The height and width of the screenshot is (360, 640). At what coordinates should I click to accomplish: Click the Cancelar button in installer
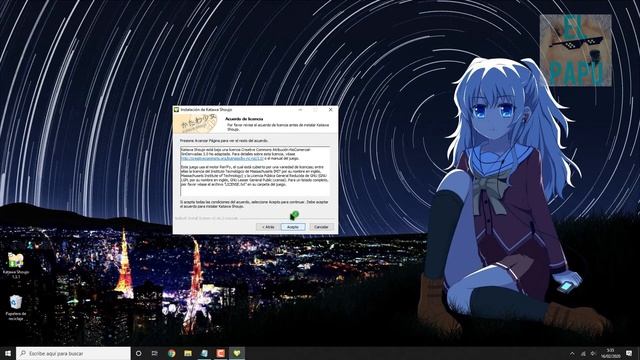pyautogui.click(x=321, y=227)
